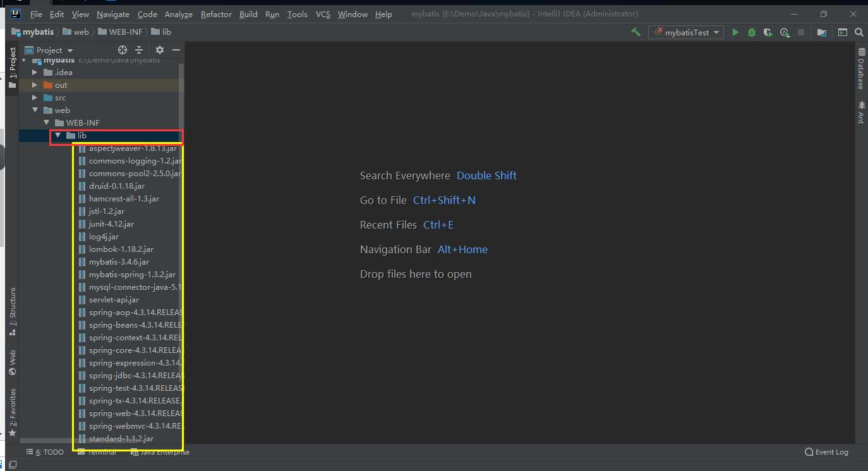Open Project Structure toolbar icon
The width and height of the screenshot is (868, 471).
tap(822, 32)
